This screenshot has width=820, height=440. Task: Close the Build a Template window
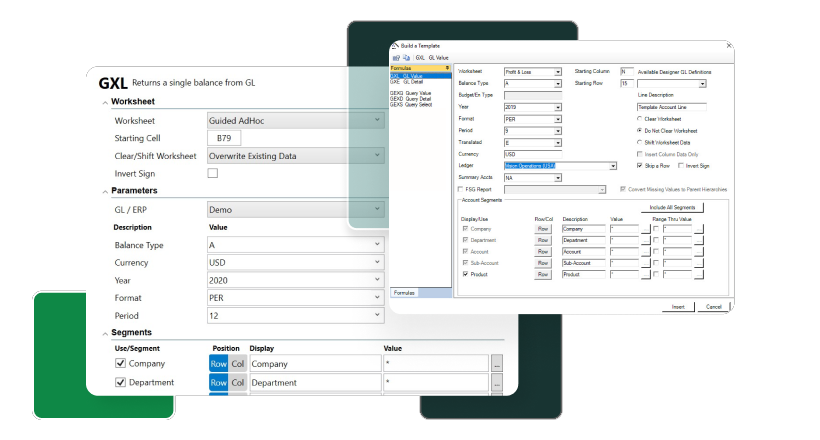pos(727,47)
